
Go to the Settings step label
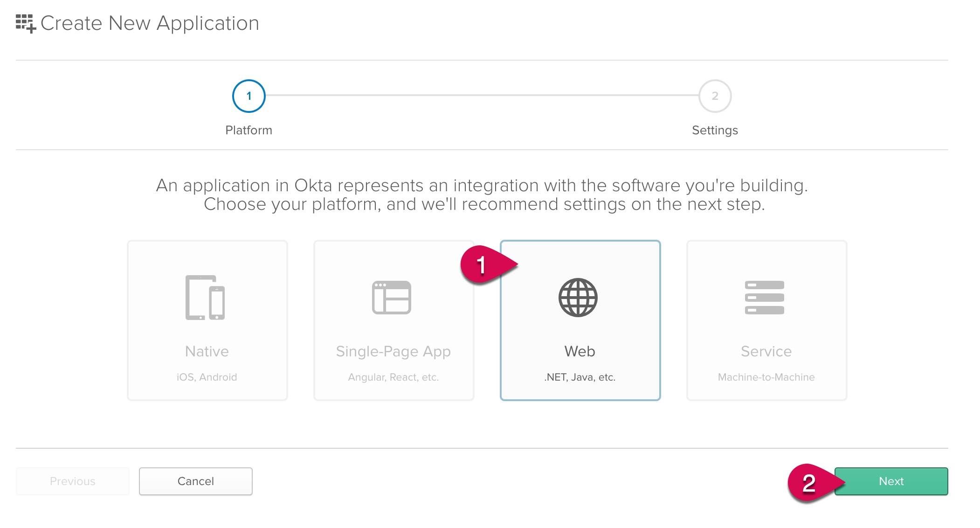pyautogui.click(x=715, y=130)
